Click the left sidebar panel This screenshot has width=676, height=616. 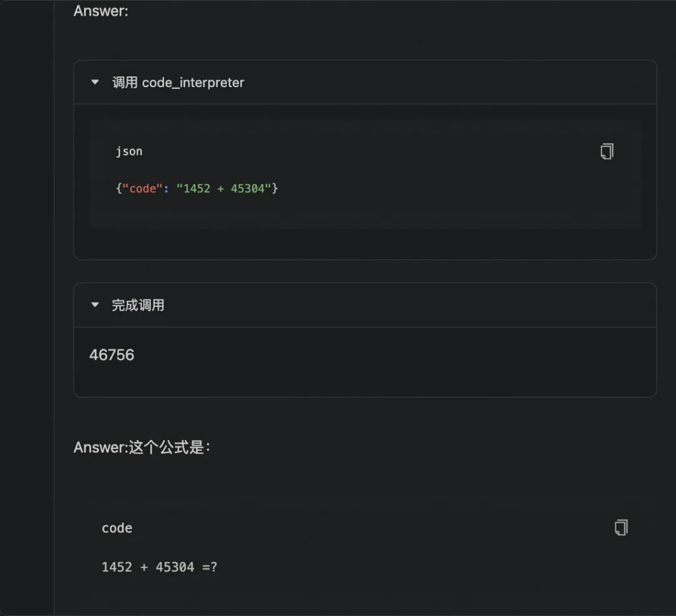(x=26, y=307)
